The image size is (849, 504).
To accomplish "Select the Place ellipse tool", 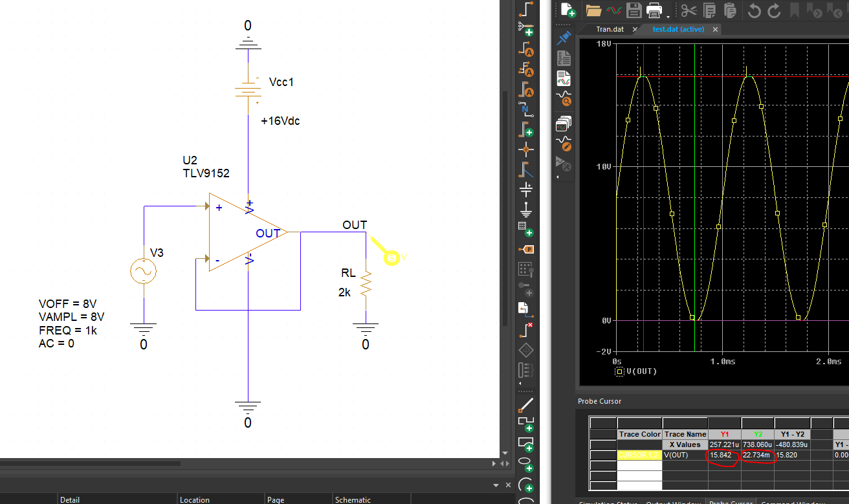I will [526, 465].
